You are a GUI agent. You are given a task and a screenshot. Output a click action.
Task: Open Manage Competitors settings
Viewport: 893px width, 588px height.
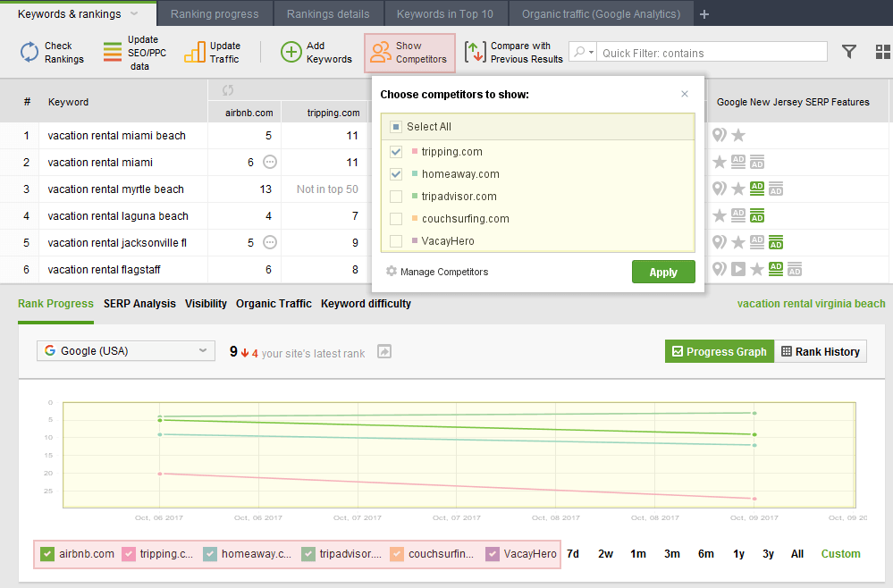(x=437, y=272)
